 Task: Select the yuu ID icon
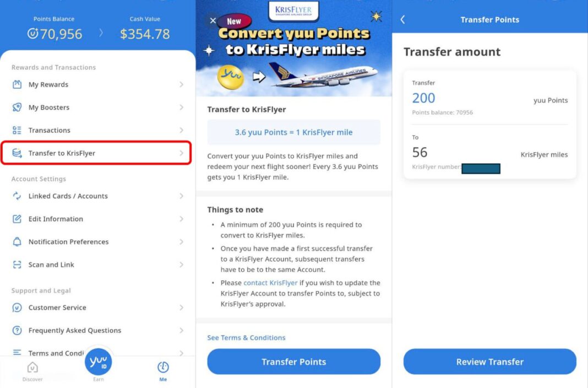coord(98,362)
